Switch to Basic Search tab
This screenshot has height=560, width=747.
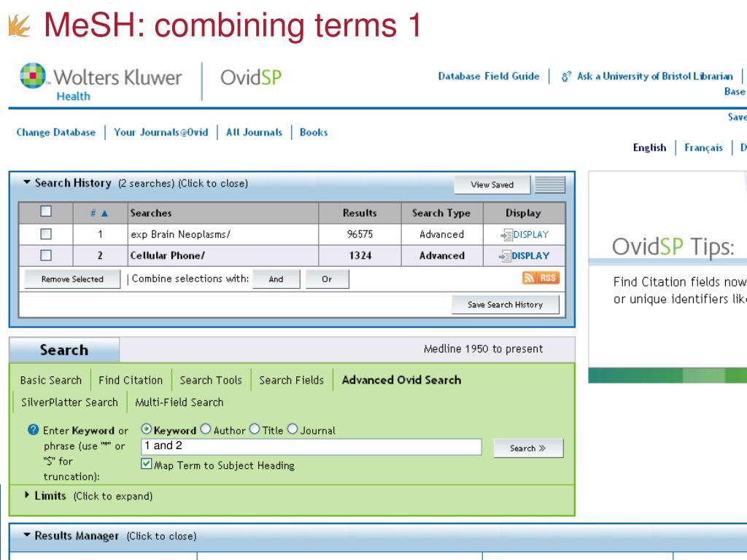51,380
